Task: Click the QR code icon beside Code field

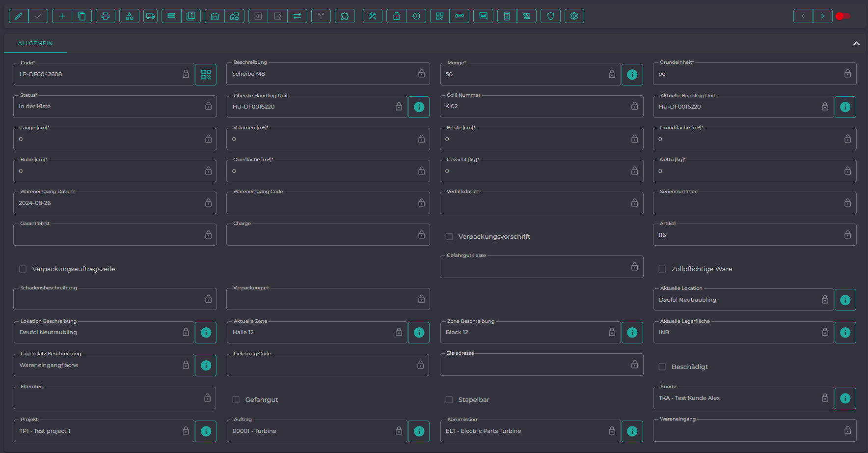Action: click(206, 75)
